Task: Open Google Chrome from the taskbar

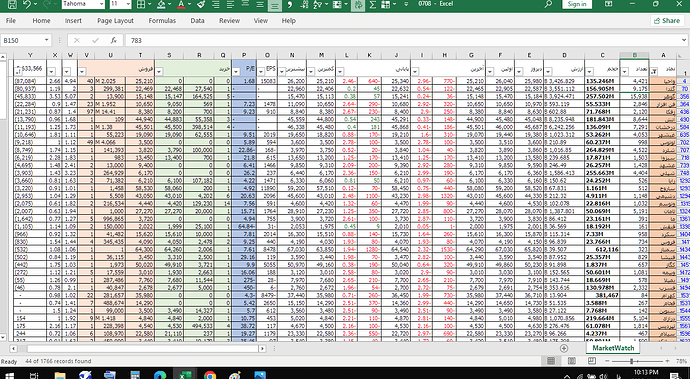Action: 210,375
